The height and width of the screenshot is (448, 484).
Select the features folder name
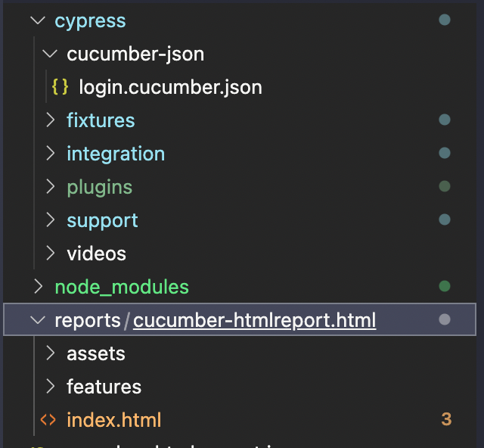tap(104, 387)
